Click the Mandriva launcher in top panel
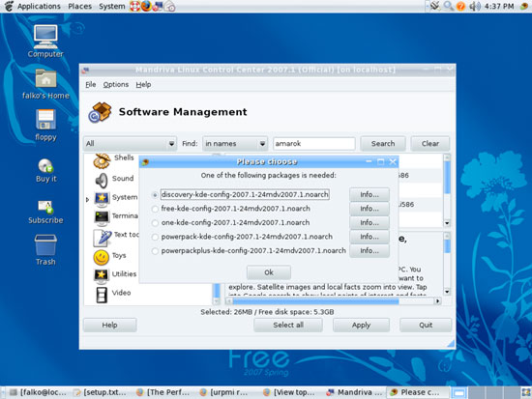This screenshot has width=532, height=399. coord(158,6)
